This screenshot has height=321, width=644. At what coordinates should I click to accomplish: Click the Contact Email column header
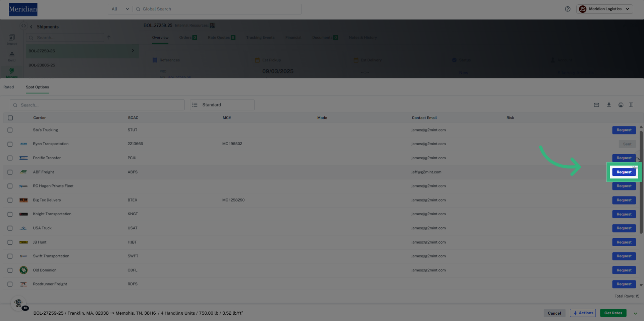click(x=424, y=118)
